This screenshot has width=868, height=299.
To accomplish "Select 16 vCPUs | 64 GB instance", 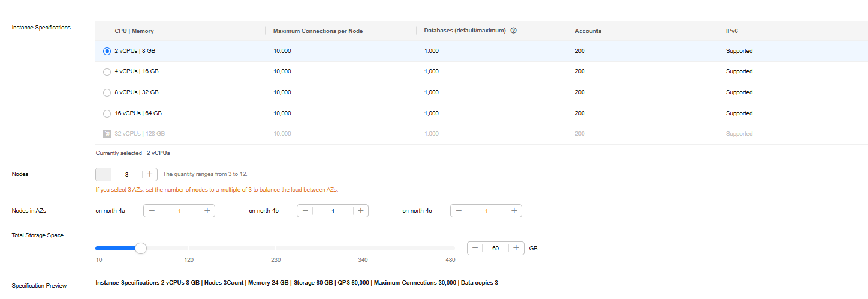I will coord(107,113).
